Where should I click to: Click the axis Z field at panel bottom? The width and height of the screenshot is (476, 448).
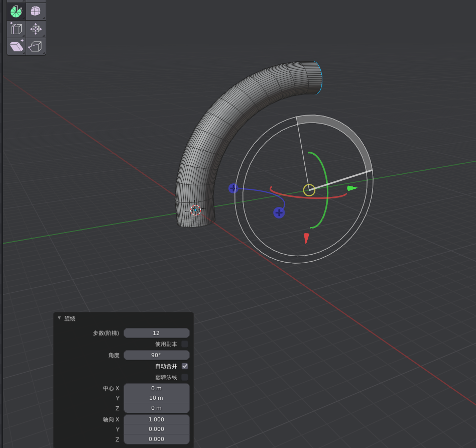point(156,439)
